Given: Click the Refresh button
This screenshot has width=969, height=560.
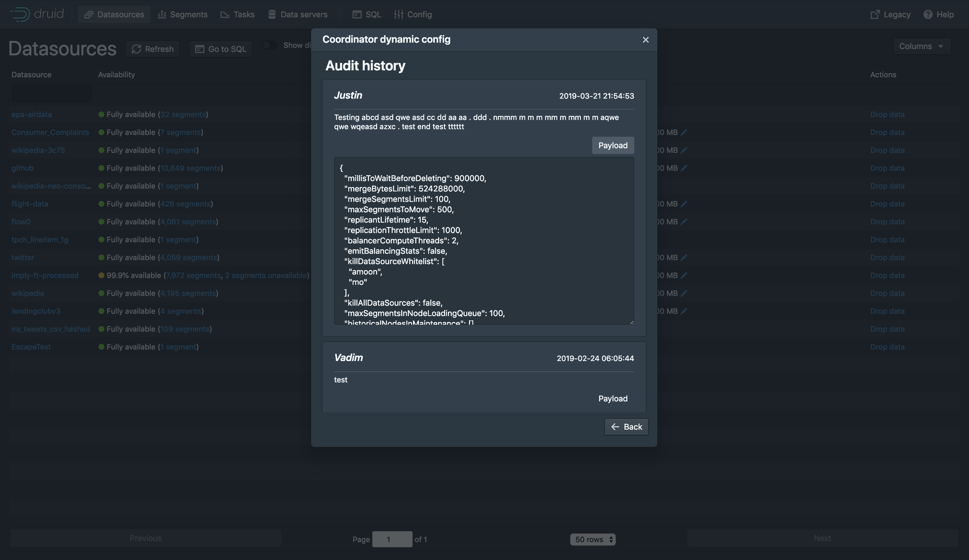Looking at the screenshot, I should tap(153, 49).
